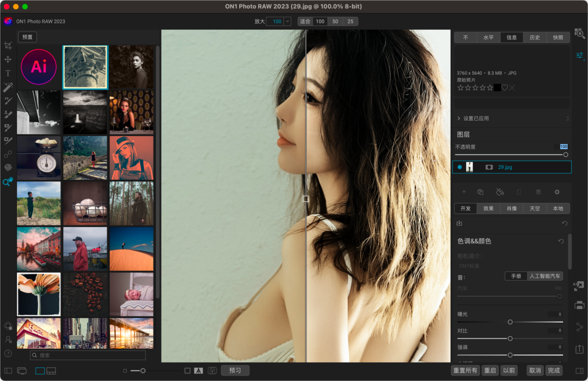
Task: Click the 取消 cancel button
Action: 535,370
